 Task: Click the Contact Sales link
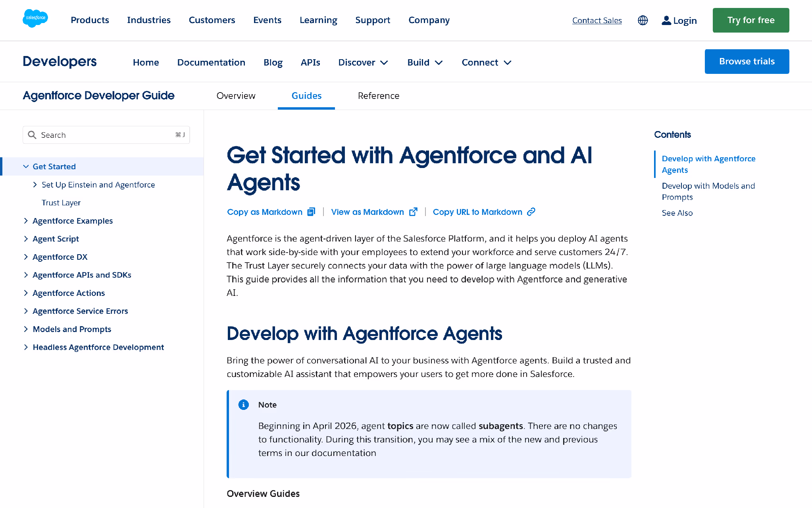coord(597,20)
